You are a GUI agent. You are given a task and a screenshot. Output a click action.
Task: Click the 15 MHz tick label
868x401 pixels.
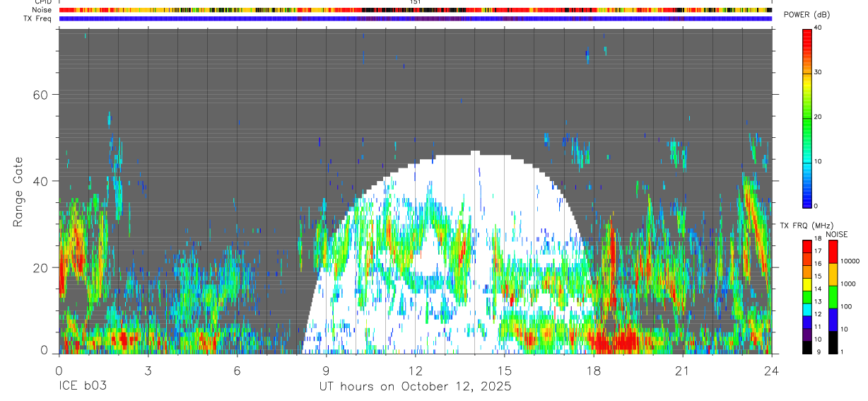click(x=818, y=277)
